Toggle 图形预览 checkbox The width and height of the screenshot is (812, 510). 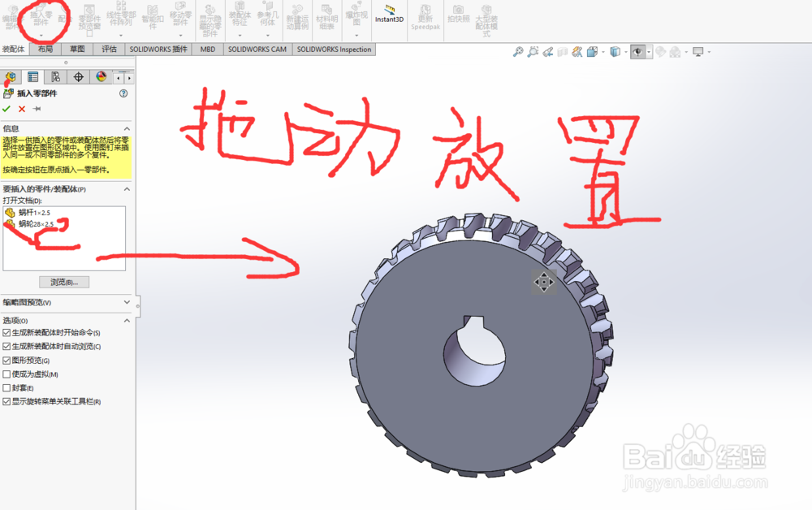(x=6, y=361)
